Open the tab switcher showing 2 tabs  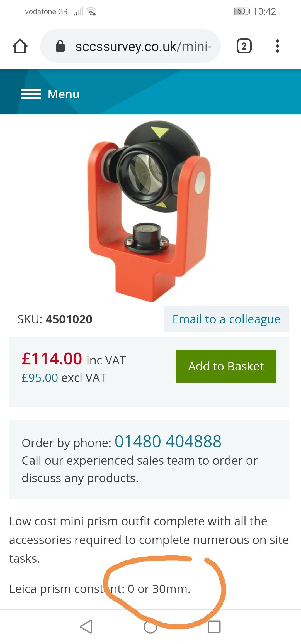click(244, 46)
